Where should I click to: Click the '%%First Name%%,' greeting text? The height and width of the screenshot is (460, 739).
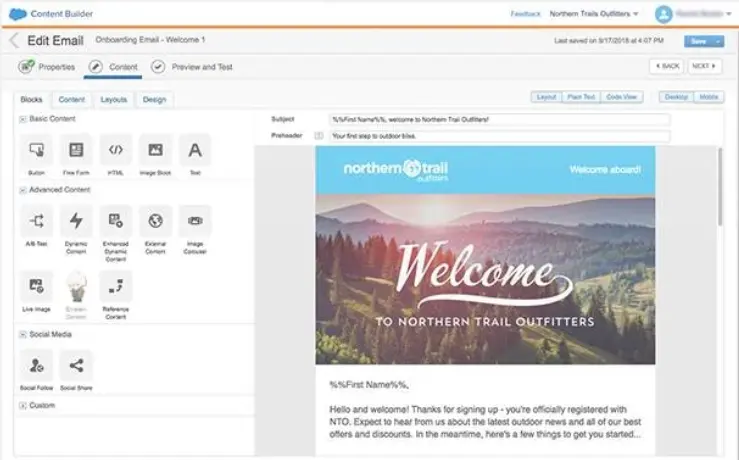(369, 385)
